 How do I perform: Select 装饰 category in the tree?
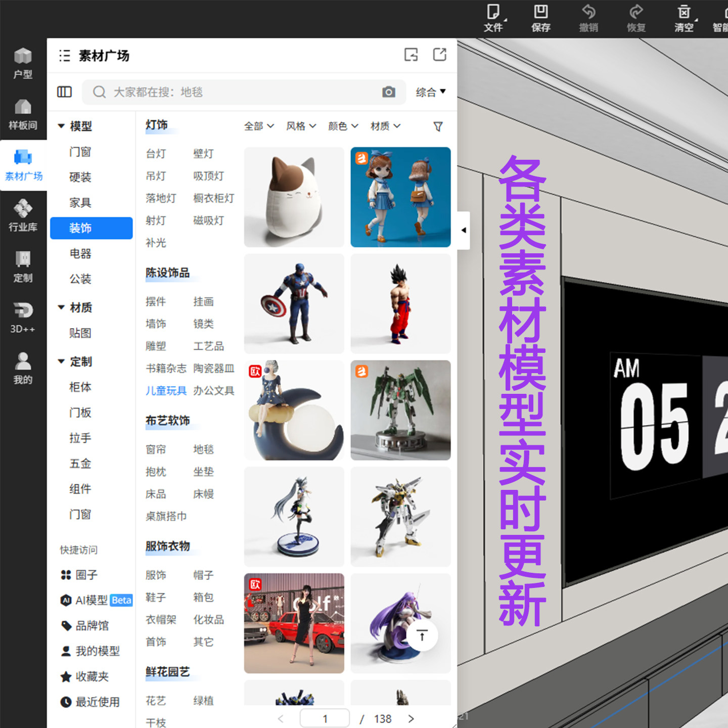click(x=92, y=228)
